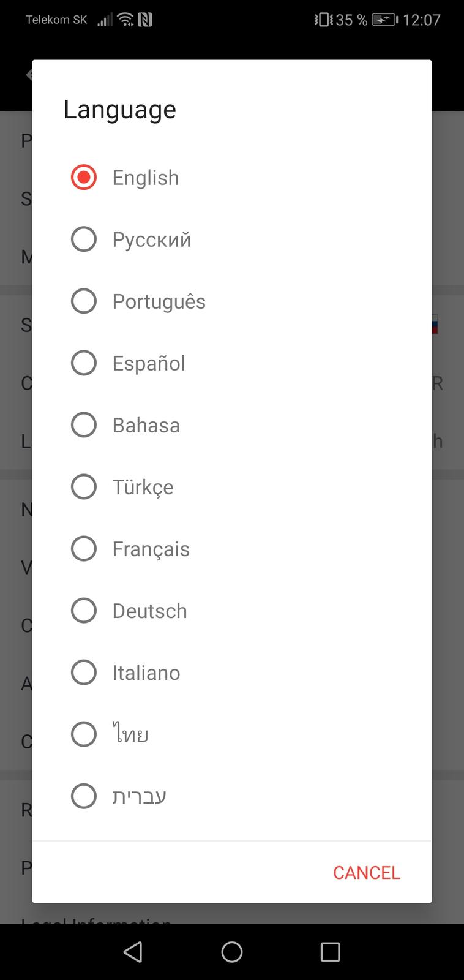Select Bahasa radio button
Viewport: 464px width, 980px height.
click(84, 425)
